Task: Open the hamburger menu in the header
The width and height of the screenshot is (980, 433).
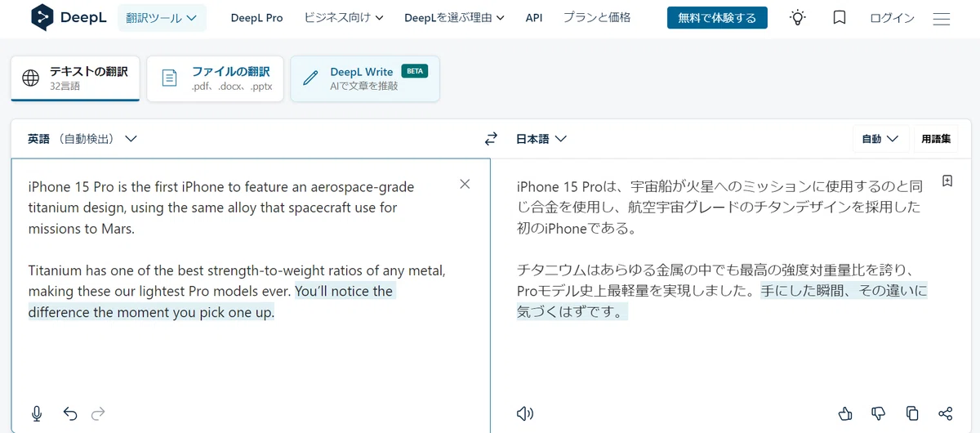Action: point(942,18)
